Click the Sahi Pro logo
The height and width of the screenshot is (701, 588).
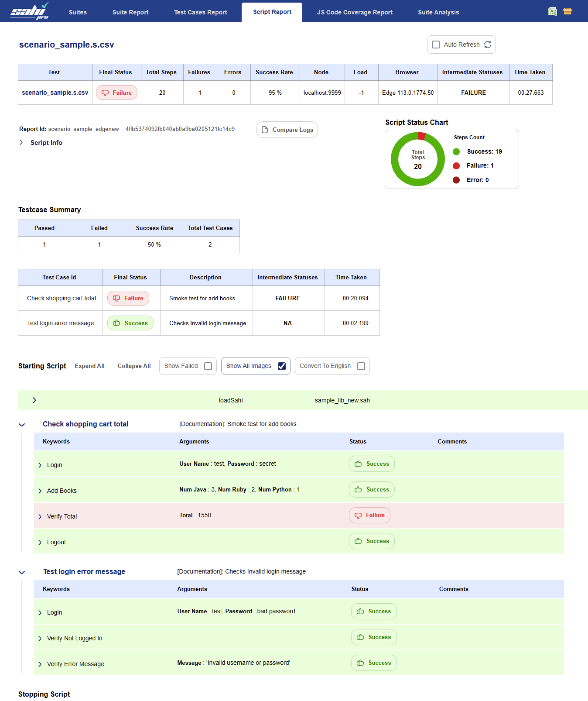click(30, 11)
